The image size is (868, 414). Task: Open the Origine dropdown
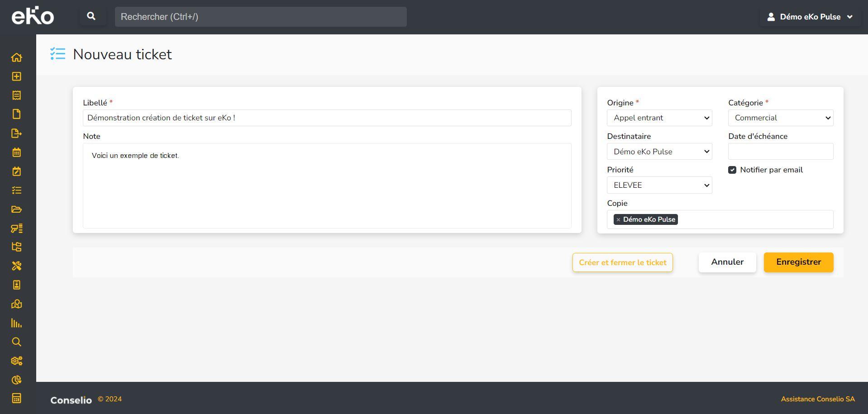pos(659,118)
